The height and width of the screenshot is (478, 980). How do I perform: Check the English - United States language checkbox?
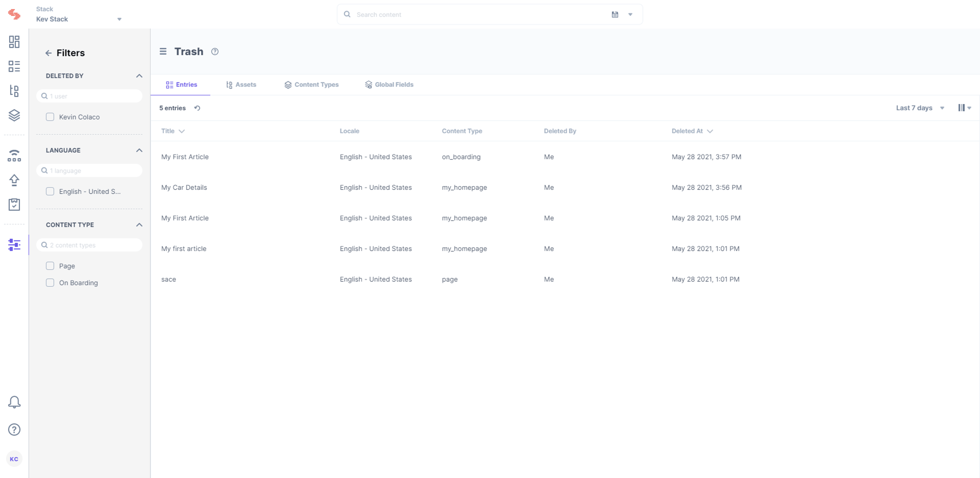pos(50,191)
